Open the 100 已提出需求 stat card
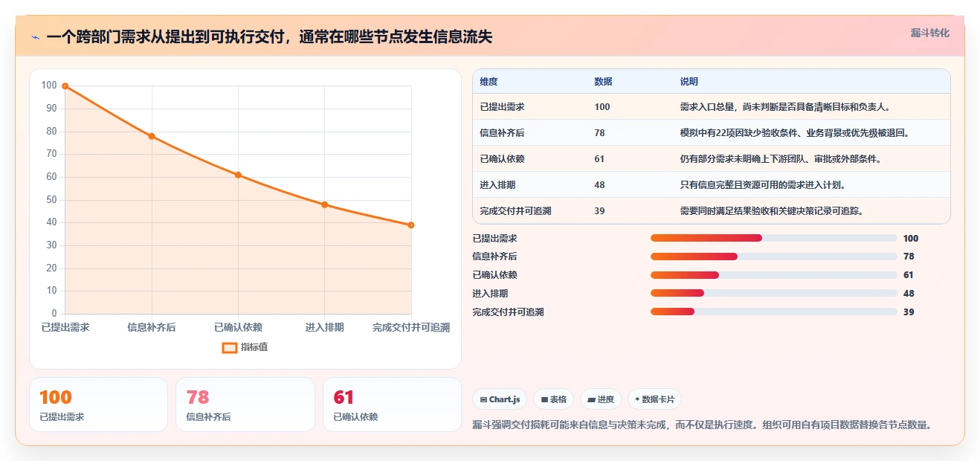980x461 pixels. (x=98, y=404)
